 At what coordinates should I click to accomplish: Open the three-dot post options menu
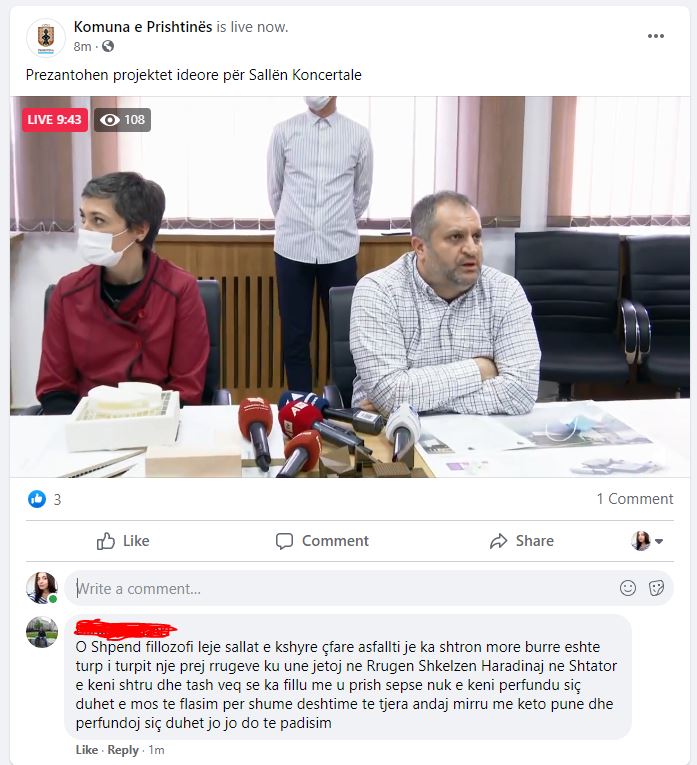coord(656,36)
